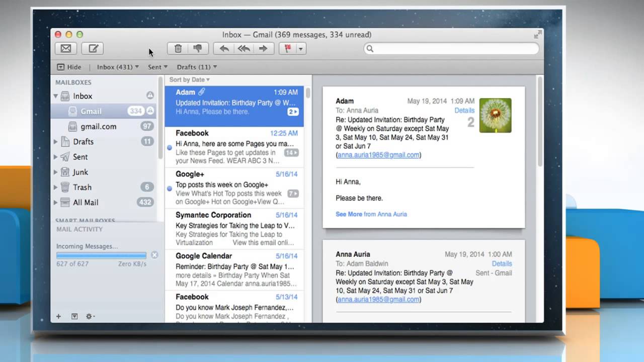Click See More from Anna Auria

click(371, 214)
